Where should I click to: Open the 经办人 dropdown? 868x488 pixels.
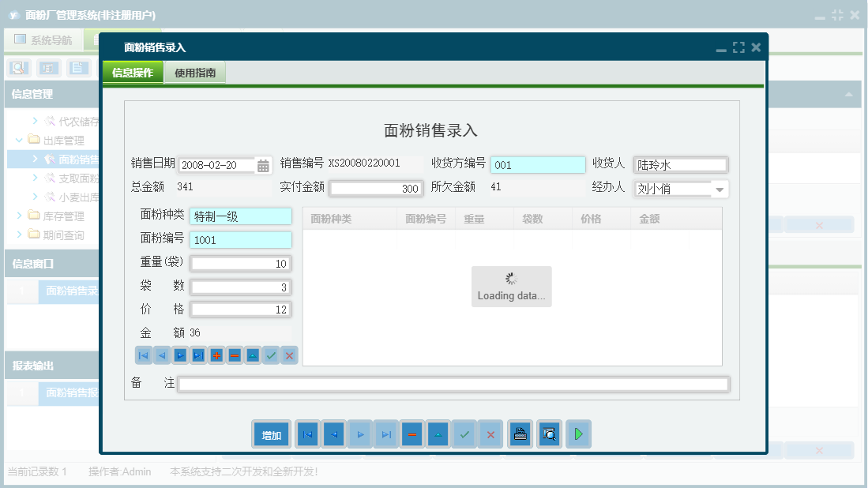(x=720, y=189)
